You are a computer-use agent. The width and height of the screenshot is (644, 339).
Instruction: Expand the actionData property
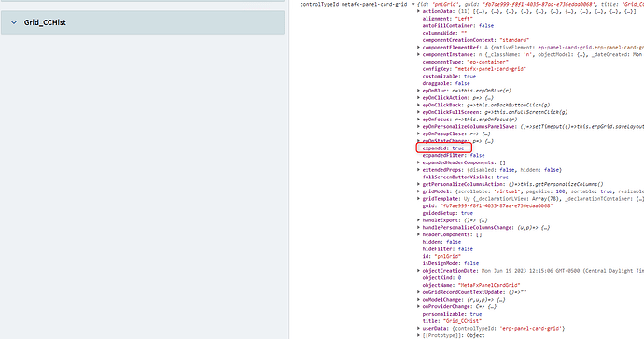418,11
